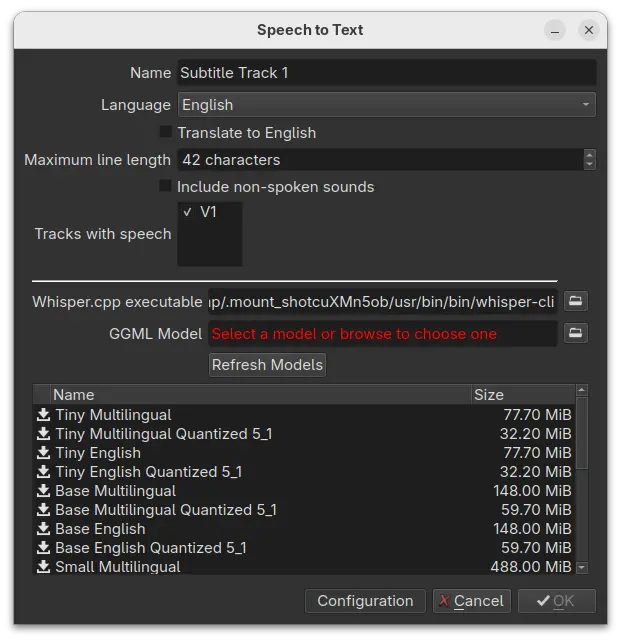This screenshot has height=641, width=621.
Task: Uncheck the V1 track with speech
Action: [x=188, y=213]
